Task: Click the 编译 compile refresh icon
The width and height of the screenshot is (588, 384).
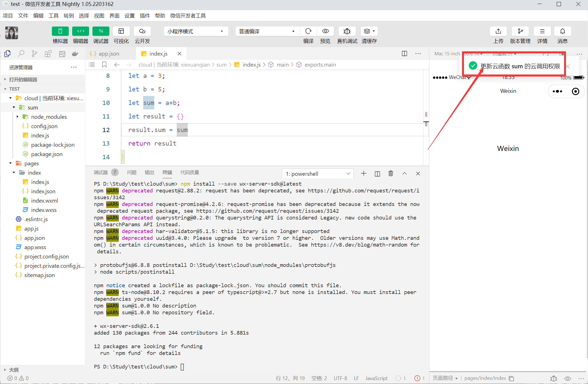Action: (308, 31)
